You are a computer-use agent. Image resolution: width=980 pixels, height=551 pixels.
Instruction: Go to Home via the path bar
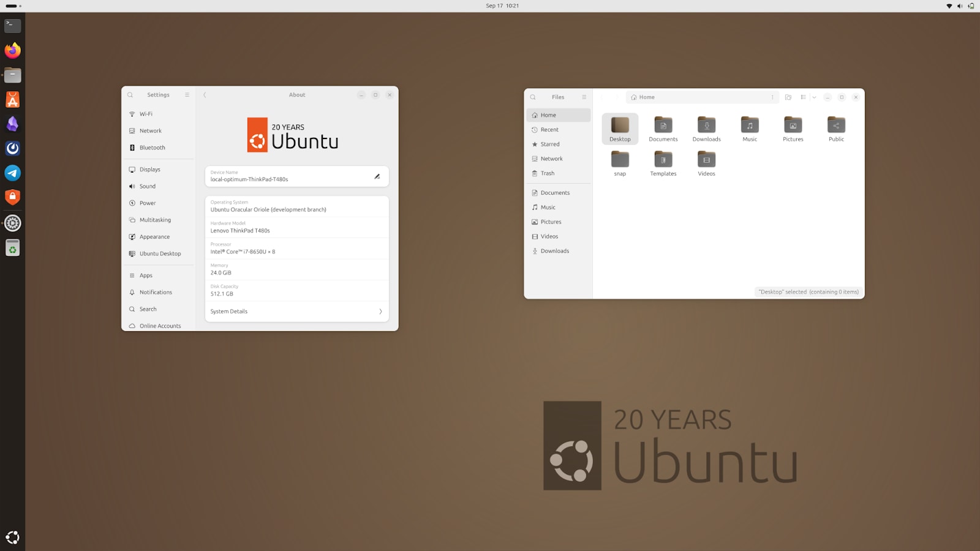point(645,97)
